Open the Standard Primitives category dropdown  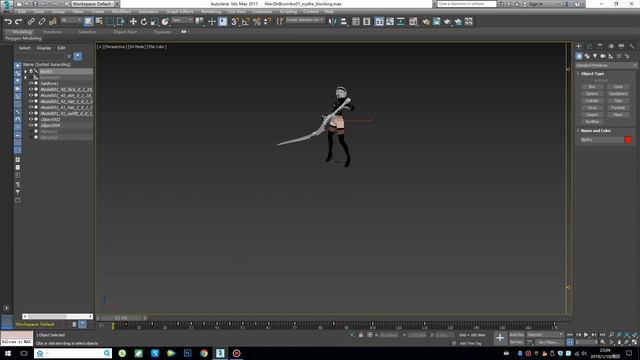click(x=606, y=65)
